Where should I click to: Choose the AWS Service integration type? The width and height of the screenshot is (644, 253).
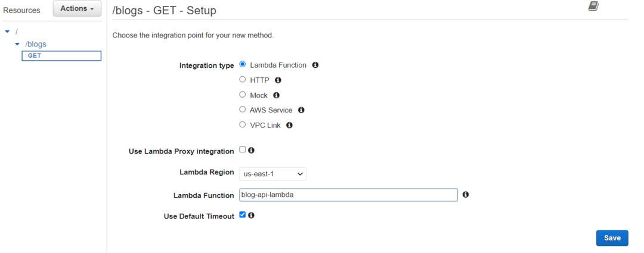[x=243, y=110]
